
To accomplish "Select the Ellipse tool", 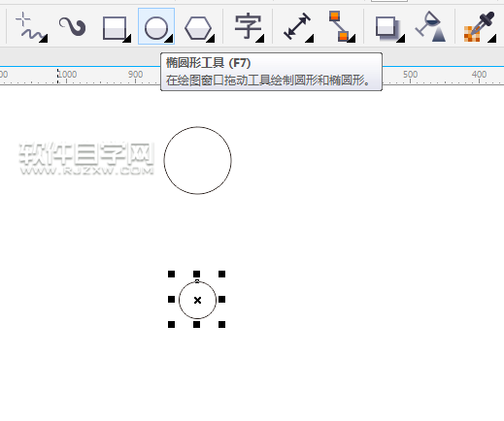I will pyautogui.click(x=156, y=26).
